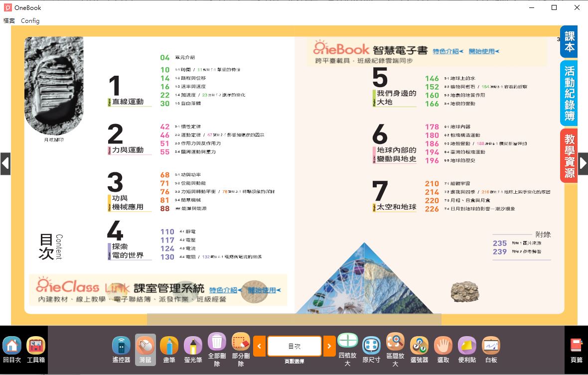This screenshot has width=588, height=375.
Task: Click OneClass Link 特色介紹 link
Action: pyautogui.click(x=225, y=290)
